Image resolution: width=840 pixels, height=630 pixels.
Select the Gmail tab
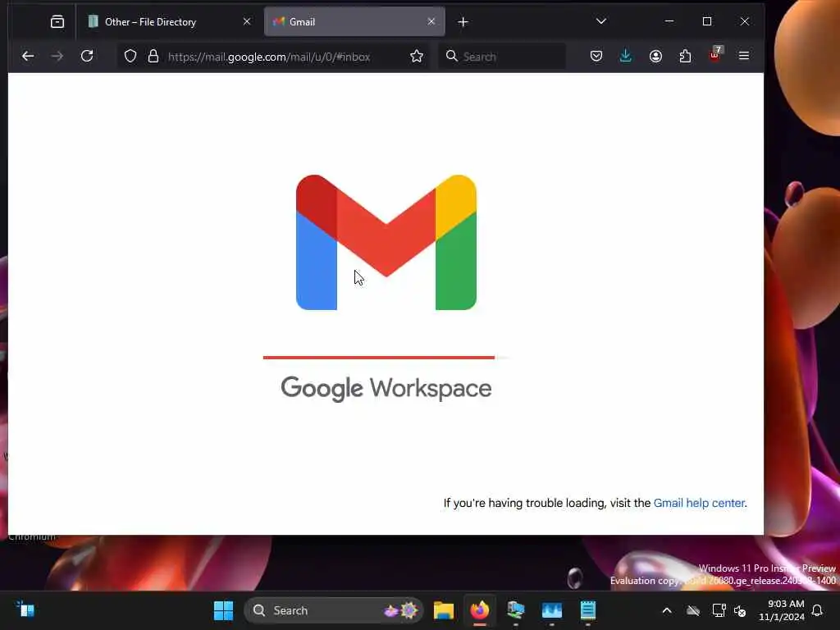354,22
